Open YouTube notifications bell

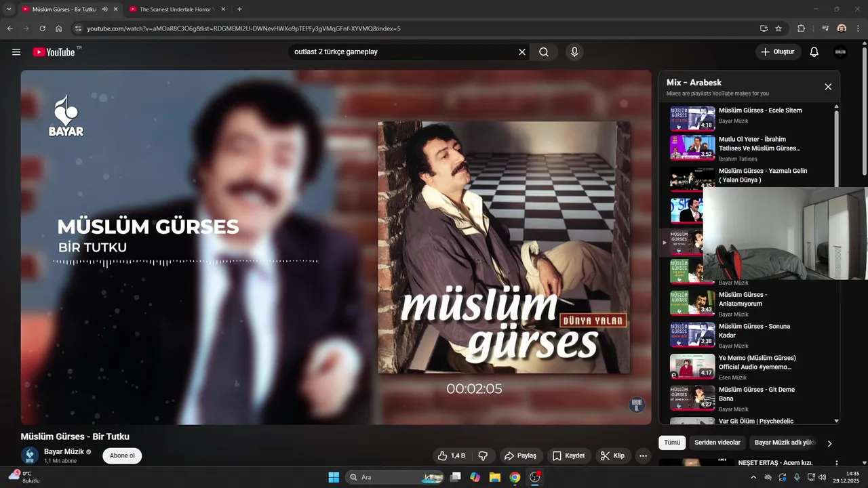[814, 52]
